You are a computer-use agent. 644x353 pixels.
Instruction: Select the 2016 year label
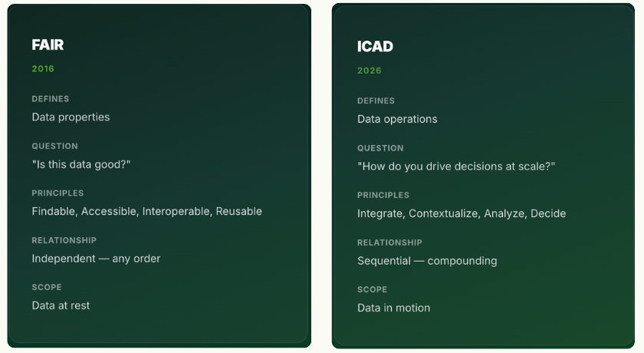[x=43, y=69]
